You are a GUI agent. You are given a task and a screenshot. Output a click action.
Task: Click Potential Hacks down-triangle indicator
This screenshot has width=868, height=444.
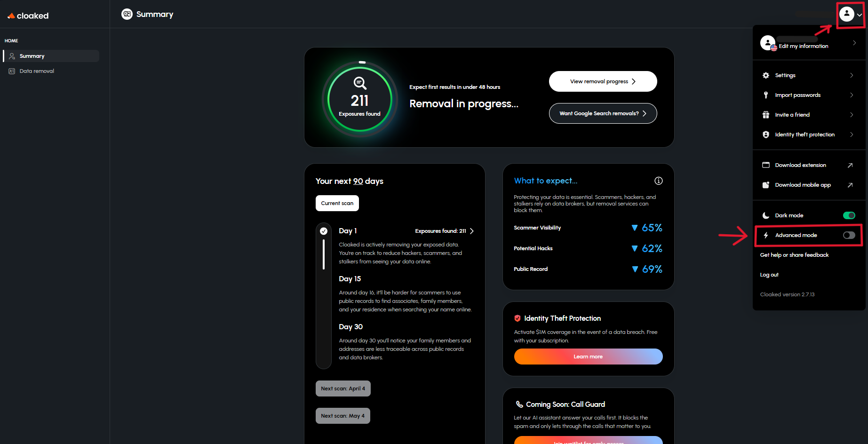tap(635, 249)
